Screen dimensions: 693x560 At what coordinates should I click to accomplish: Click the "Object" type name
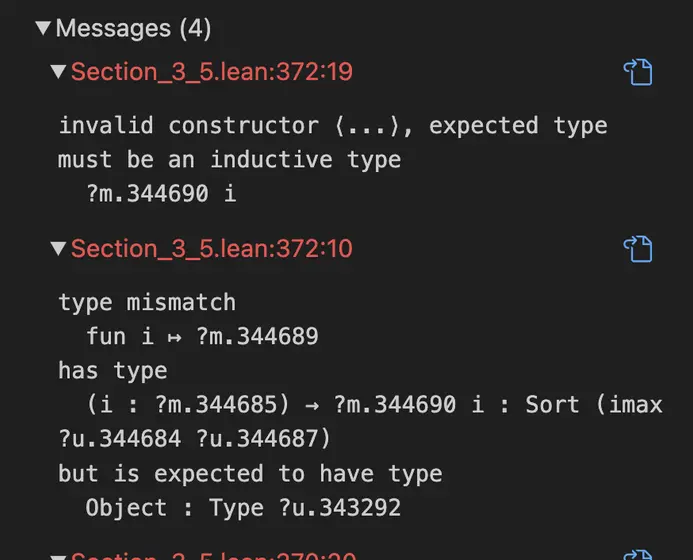(x=126, y=508)
